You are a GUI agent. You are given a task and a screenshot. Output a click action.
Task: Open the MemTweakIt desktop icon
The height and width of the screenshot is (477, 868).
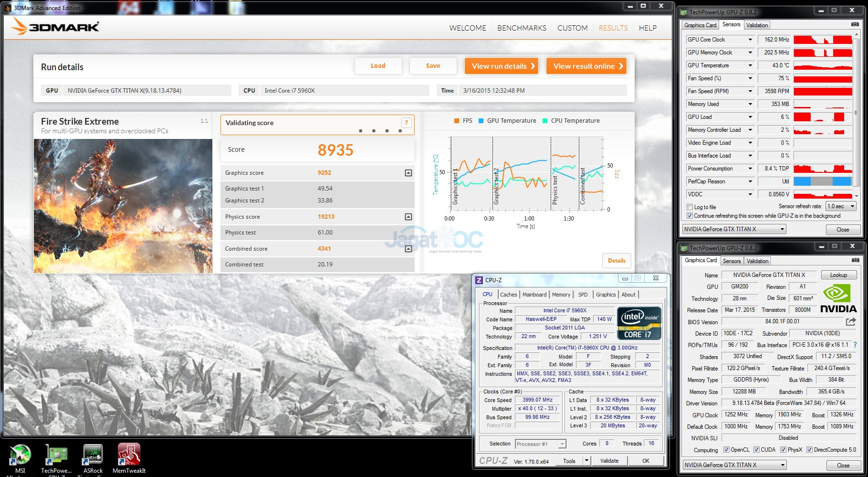pos(129,456)
